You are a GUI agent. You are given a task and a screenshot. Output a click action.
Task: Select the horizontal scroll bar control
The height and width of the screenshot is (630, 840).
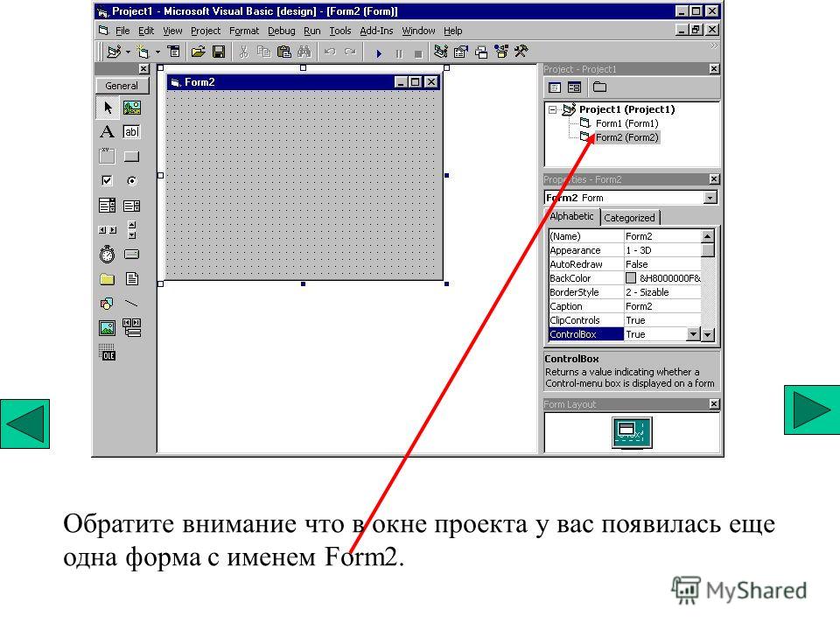pos(107,230)
